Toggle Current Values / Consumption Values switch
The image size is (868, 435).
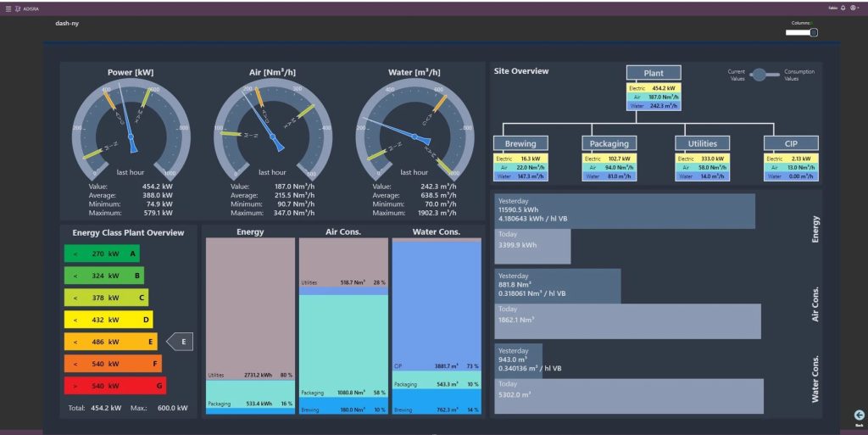[765, 75]
